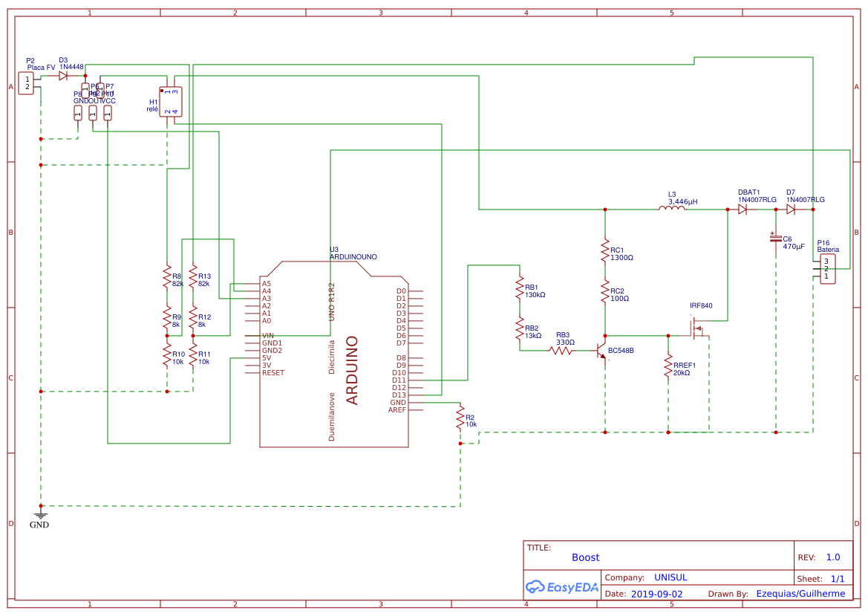
Task: Click the H1 relé component
Action: point(169,103)
